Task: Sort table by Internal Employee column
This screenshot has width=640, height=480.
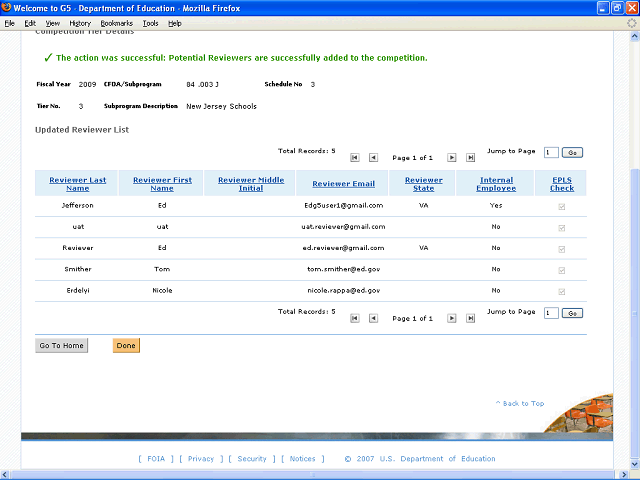Action: click(496, 184)
